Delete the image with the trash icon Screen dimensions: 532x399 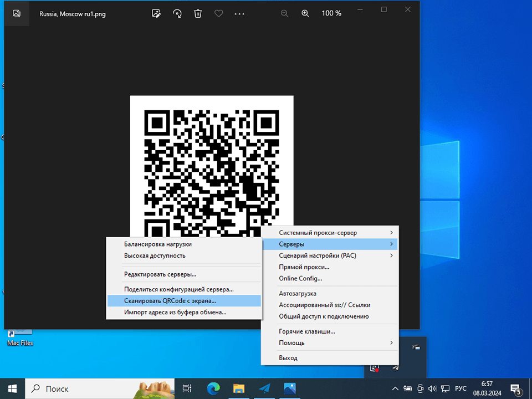[x=198, y=13]
